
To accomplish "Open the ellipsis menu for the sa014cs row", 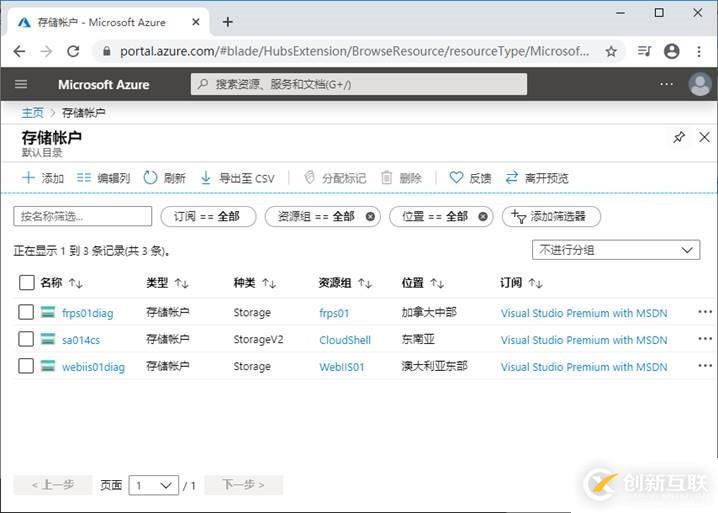I will pos(705,339).
